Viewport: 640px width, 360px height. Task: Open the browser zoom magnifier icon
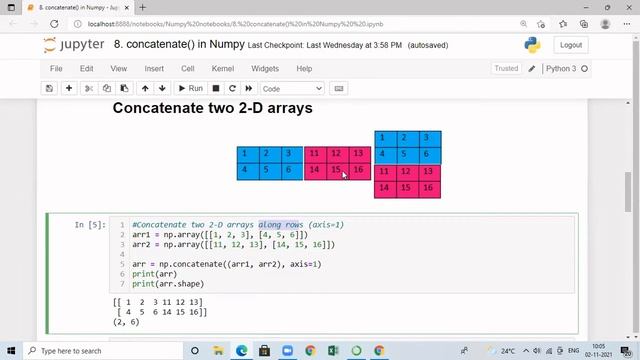pos(523,24)
